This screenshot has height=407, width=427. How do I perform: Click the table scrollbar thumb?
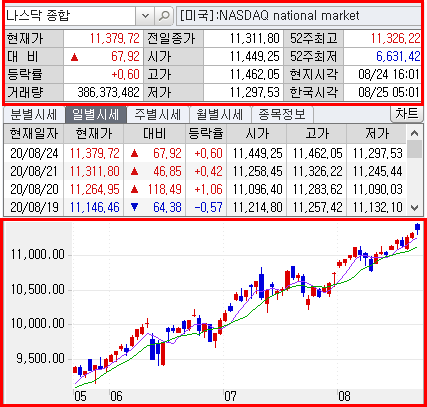pos(414,149)
